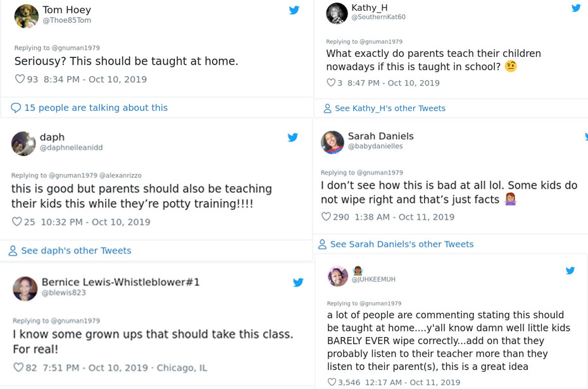
Task: Click the @daphneileanidd handle
Action: (x=71, y=147)
